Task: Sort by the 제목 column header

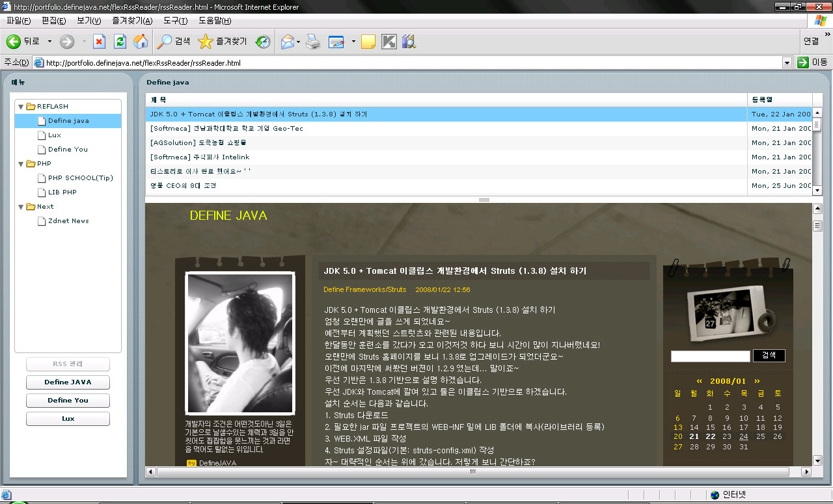Action: pyautogui.click(x=446, y=100)
